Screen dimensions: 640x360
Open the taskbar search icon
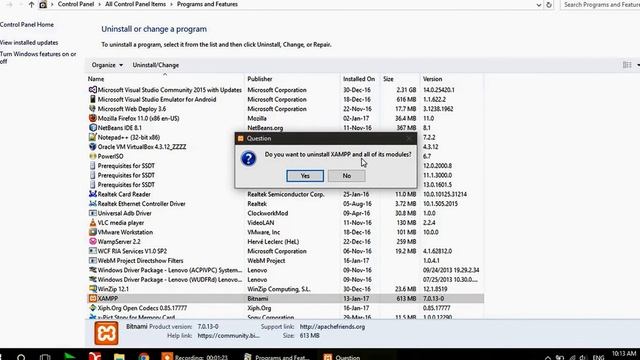point(21,357)
